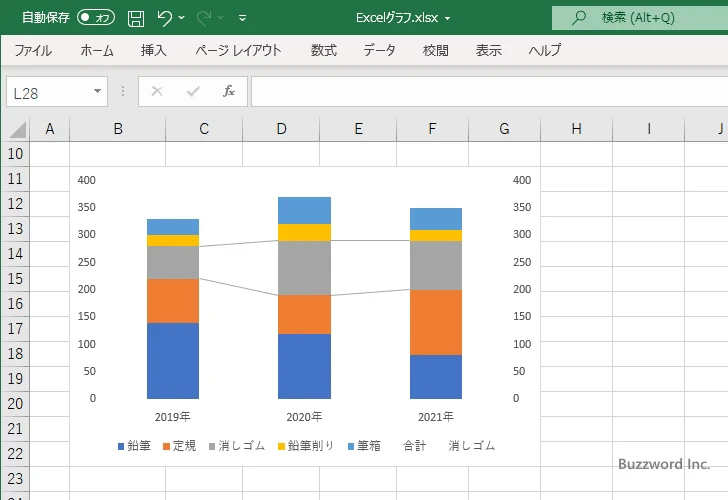
Task: Switch to the 数式 tab
Action: tap(324, 50)
